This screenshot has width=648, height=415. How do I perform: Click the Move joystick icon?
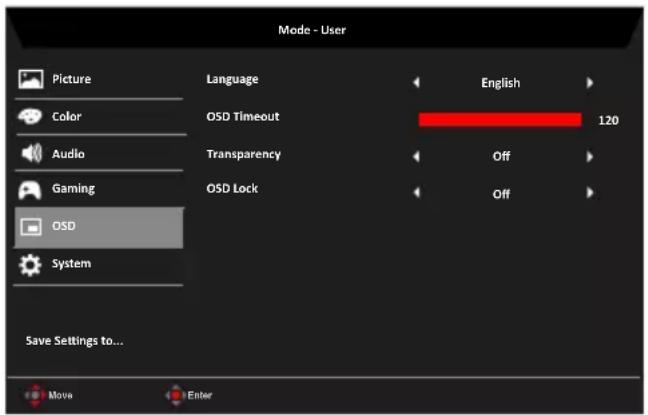tap(35, 395)
